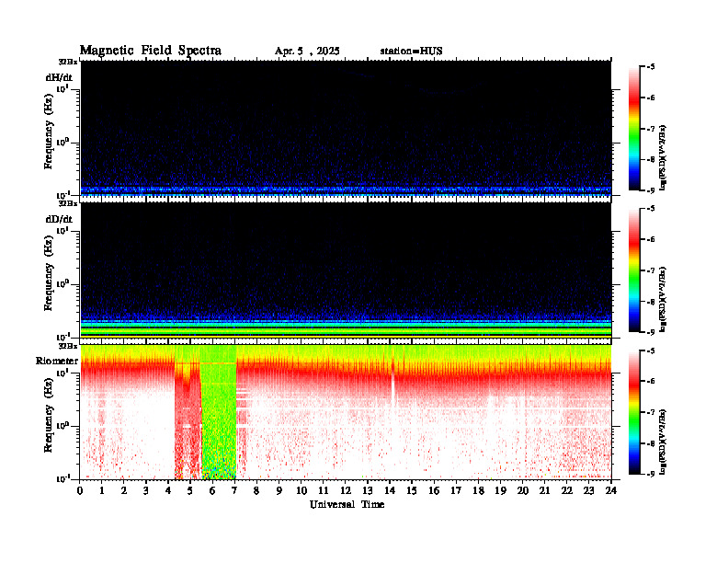Select the dH/dt spectrogram plot area
The height and width of the screenshot is (563, 728).
click(x=346, y=129)
